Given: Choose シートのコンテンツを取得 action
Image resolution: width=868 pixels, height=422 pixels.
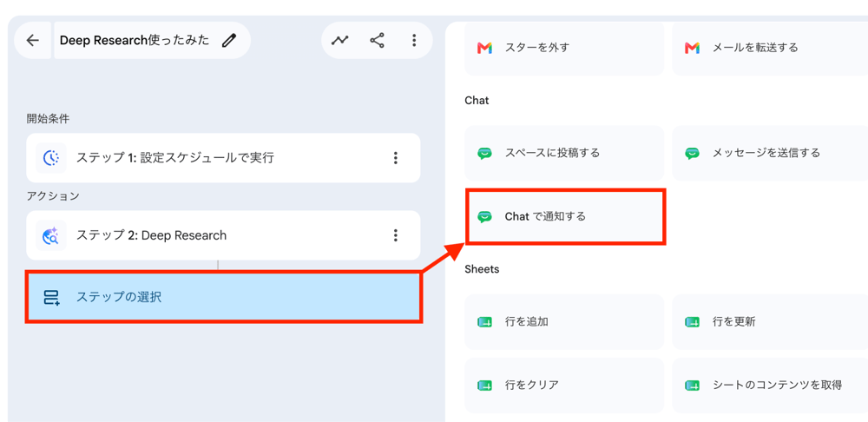Looking at the screenshot, I should [770, 385].
